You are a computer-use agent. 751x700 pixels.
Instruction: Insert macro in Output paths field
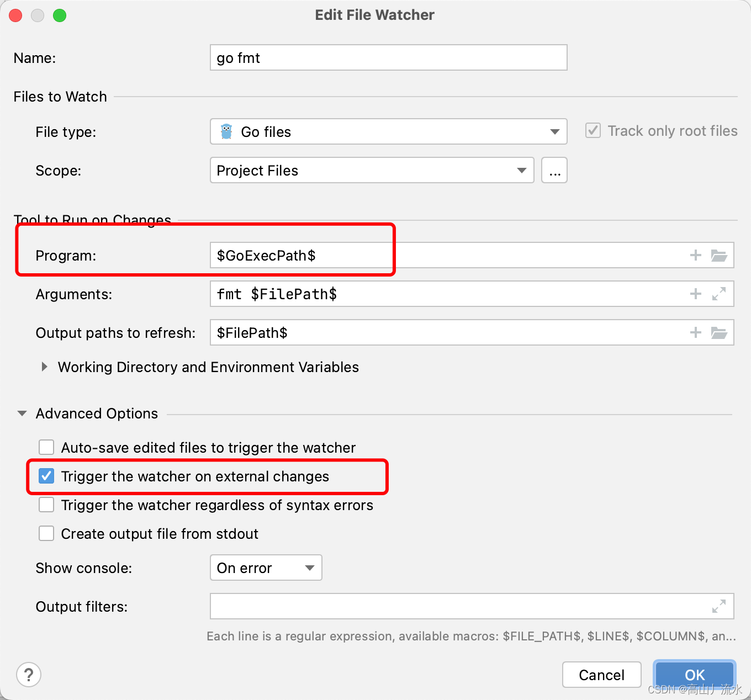(x=695, y=332)
